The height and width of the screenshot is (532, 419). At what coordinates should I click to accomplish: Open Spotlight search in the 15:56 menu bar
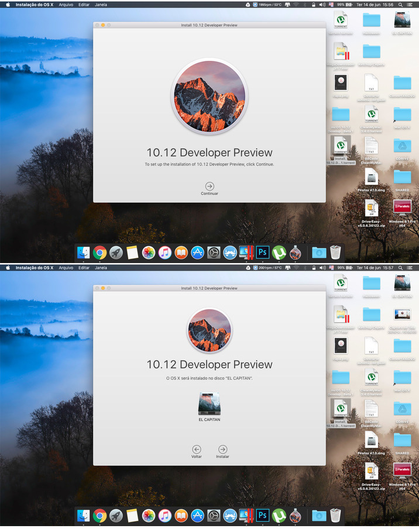[401, 5]
